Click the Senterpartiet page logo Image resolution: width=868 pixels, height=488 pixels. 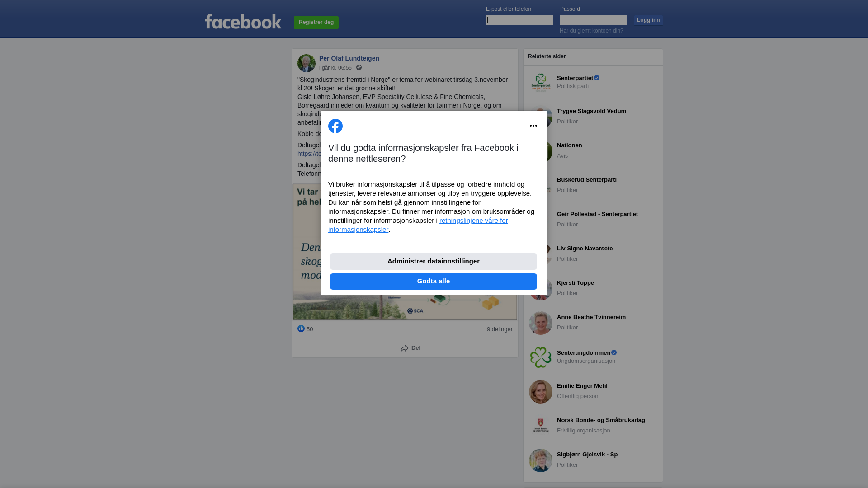(541, 83)
